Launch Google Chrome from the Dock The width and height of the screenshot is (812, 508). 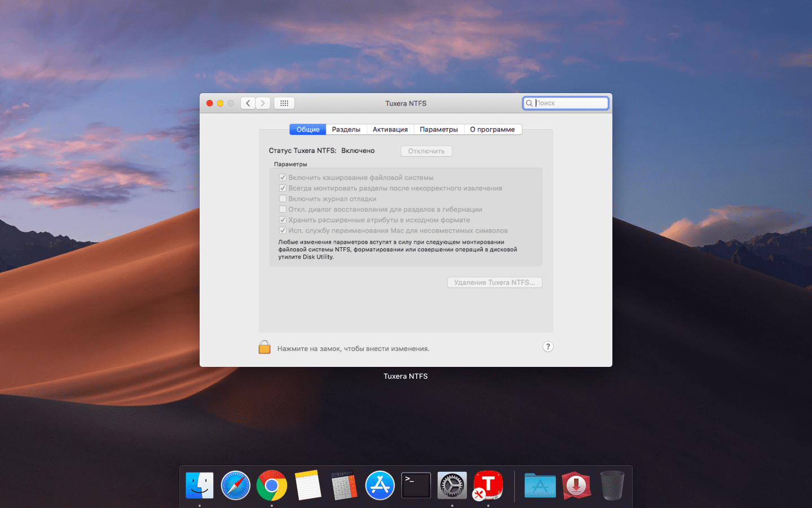click(272, 484)
